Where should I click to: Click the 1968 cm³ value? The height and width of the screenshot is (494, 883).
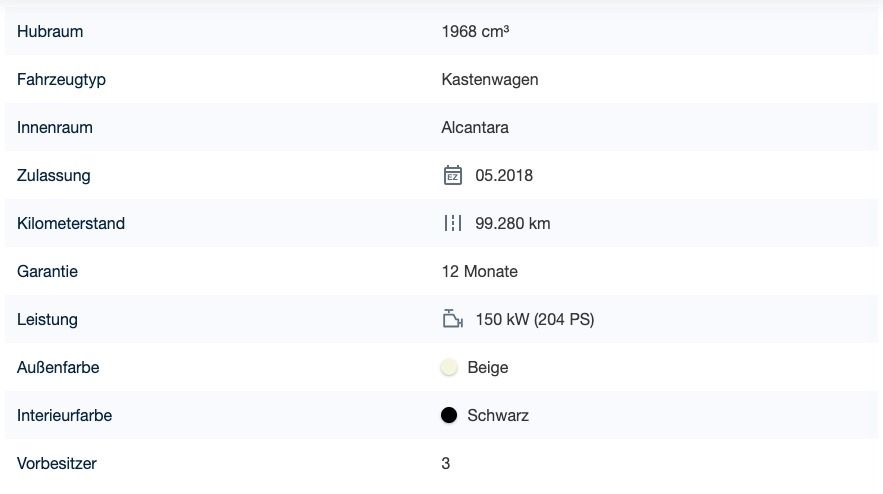click(x=475, y=32)
